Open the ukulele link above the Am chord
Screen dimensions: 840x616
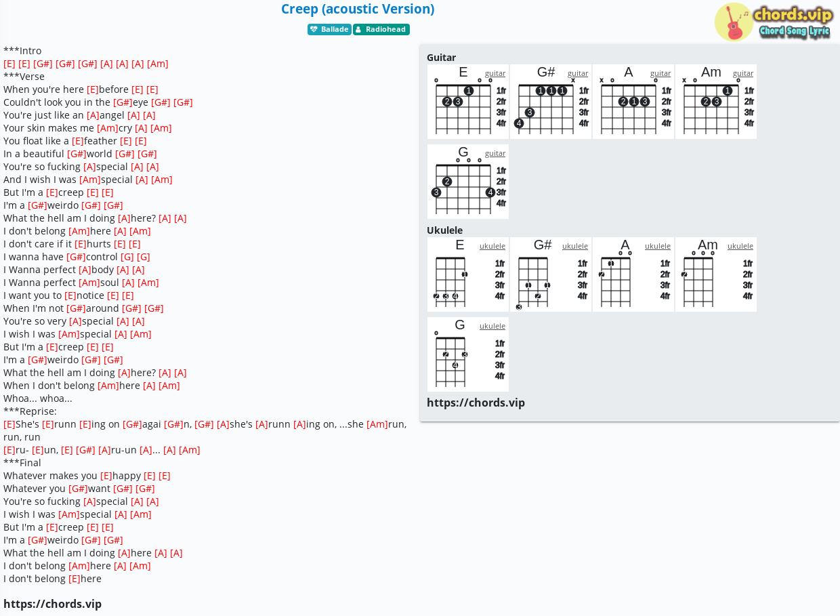coord(740,246)
